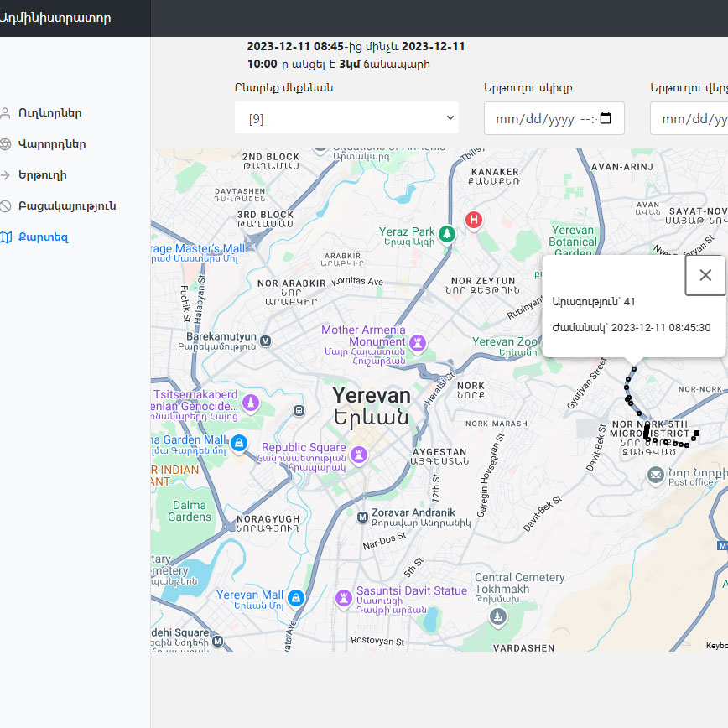Click the 'Ժամանակ` 2023-12-11 08:45:30' popup text
The width and height of the screenshot is (728, 728).
(632, 328)
